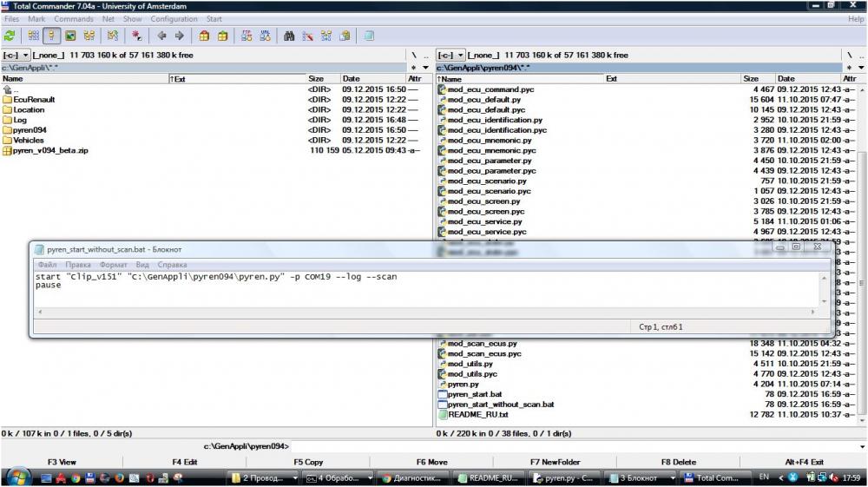Image resolution: width=868 pixels, height=487 pixels.
Task: Open the FTP connect toolbar icon
Action: point(247,36)
